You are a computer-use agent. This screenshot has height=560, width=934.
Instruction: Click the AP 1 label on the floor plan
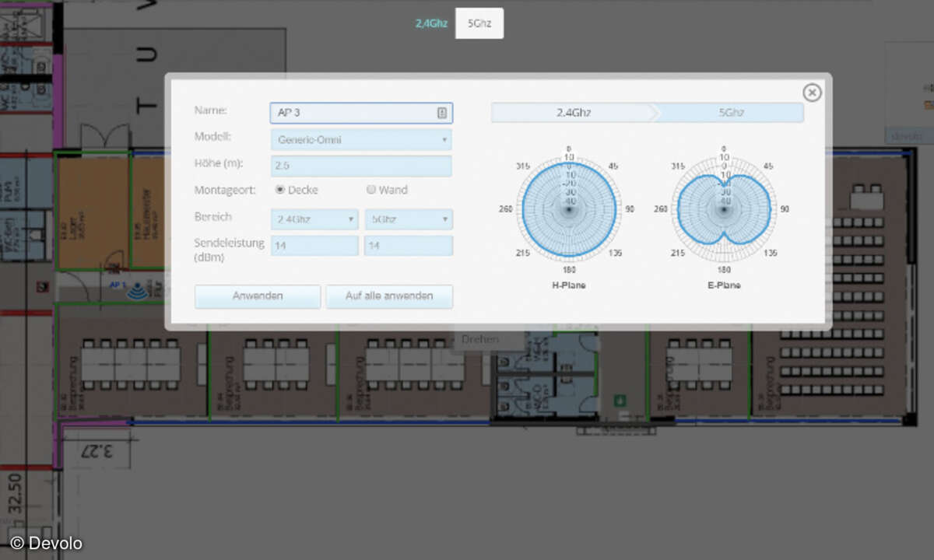(117, 285)
